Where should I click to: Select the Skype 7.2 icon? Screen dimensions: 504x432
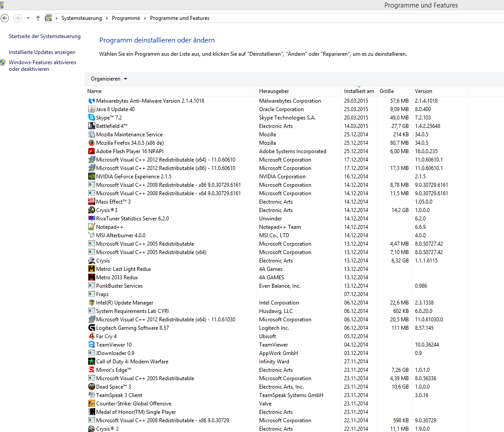point(92,118)
